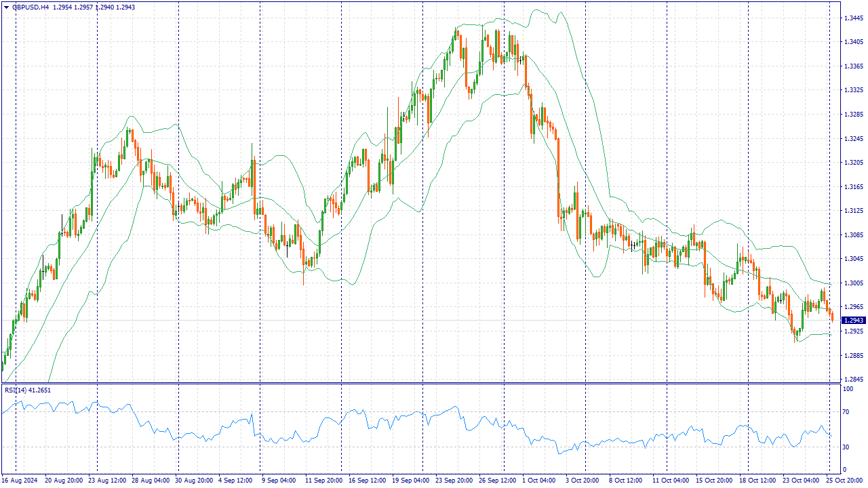Select the current price tag 1.2943
Viewport: 868px width, 488px height.
click(x=855, y=320)
